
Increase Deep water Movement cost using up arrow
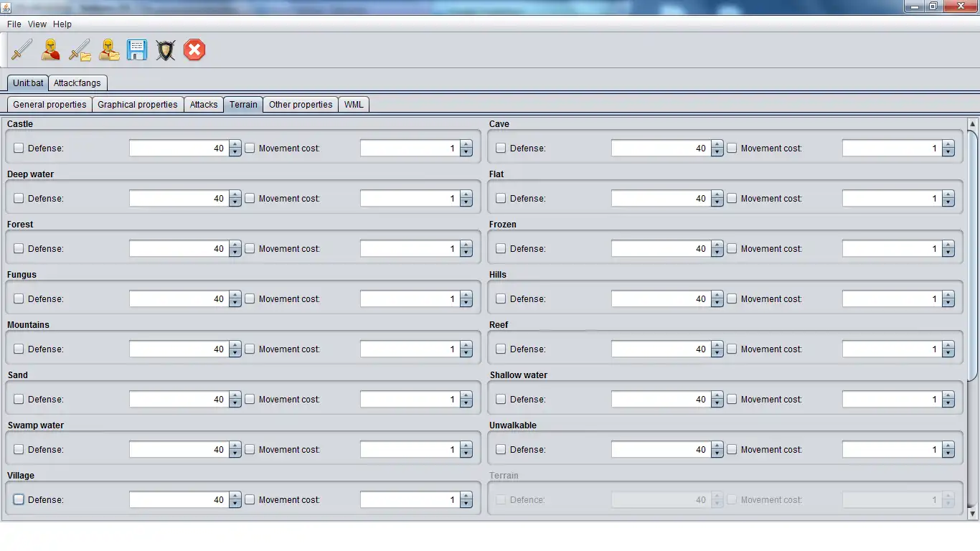coord(466,194)
